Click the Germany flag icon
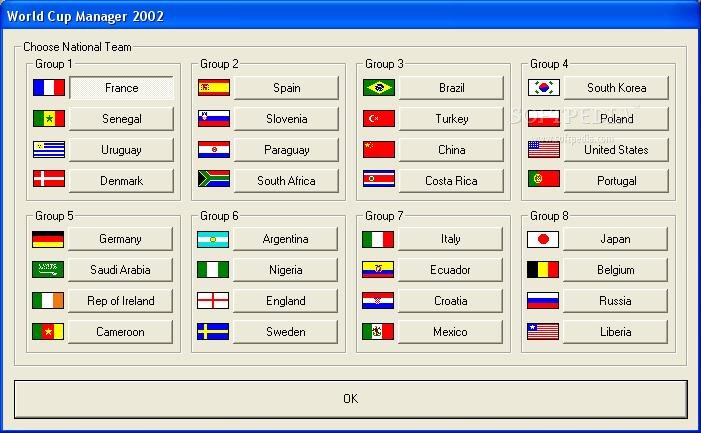701x433 pixels. coord(48,240)
